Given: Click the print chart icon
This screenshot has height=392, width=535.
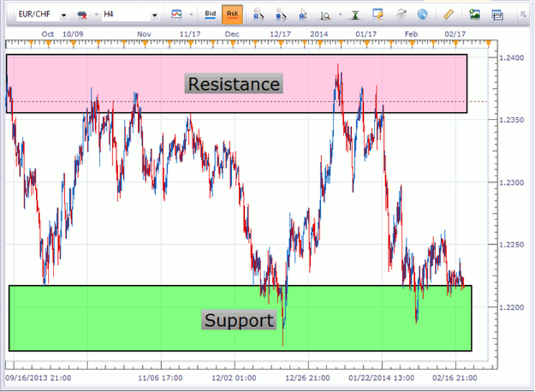Looking at the screenshot, I should click(497, 15).
